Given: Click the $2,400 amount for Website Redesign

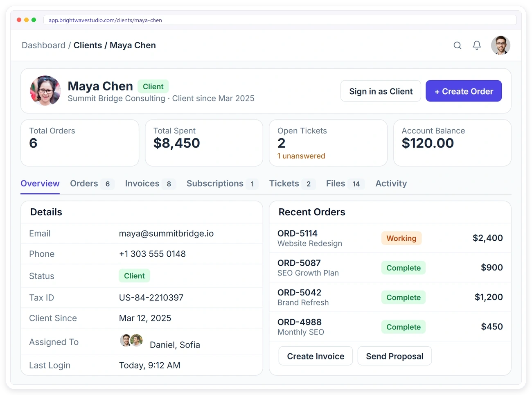Looking at the screenshot, I should pos(487,238).
